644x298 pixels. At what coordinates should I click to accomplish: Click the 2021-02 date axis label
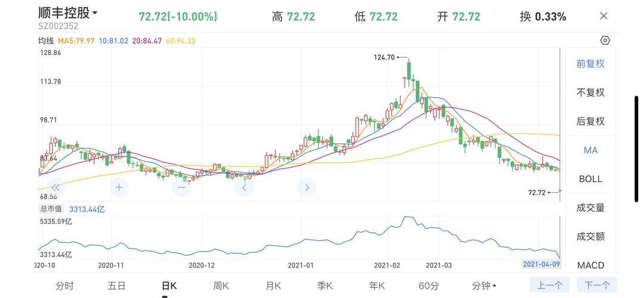pos(387,265)
